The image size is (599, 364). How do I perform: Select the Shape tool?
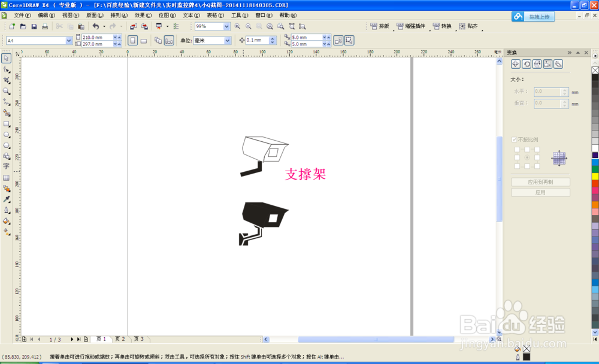tap(7, 69)
